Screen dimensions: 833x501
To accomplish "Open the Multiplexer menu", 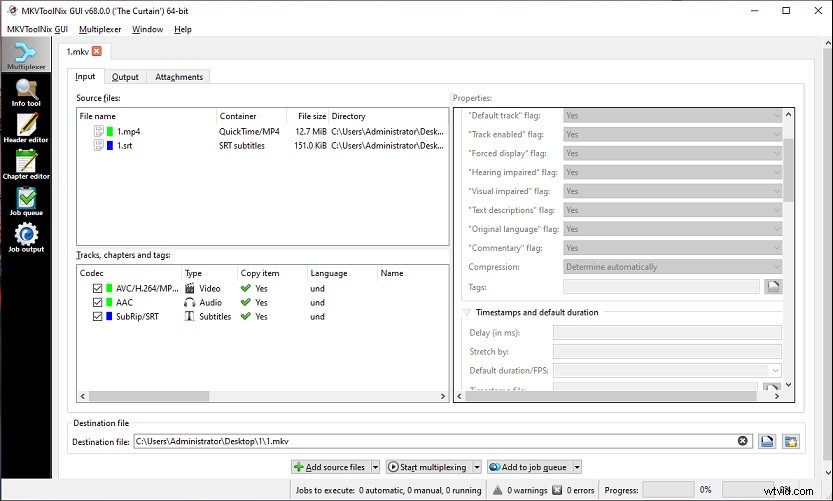I will tap(100, 29).
